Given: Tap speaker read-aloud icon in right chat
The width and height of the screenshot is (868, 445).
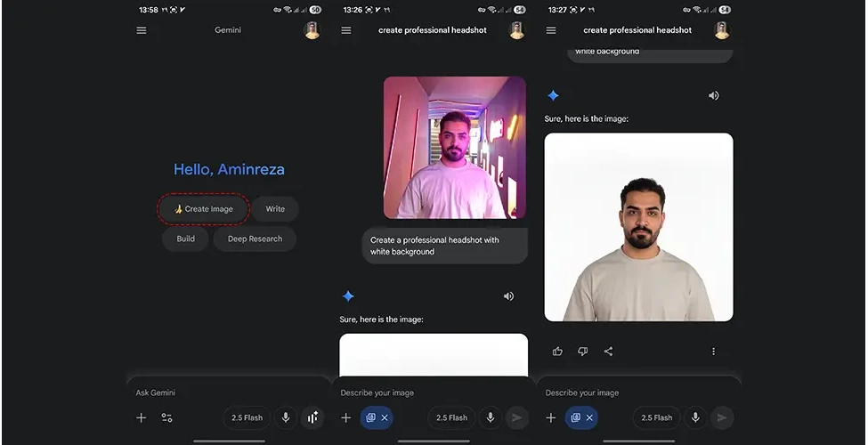Looking at the screenshot, I should point(714,96).
